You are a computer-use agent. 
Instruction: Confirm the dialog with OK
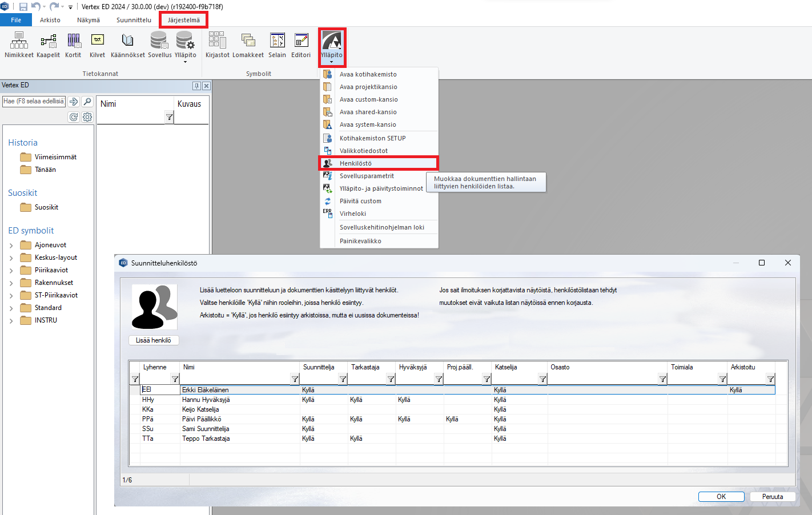[x=721, y=497]
